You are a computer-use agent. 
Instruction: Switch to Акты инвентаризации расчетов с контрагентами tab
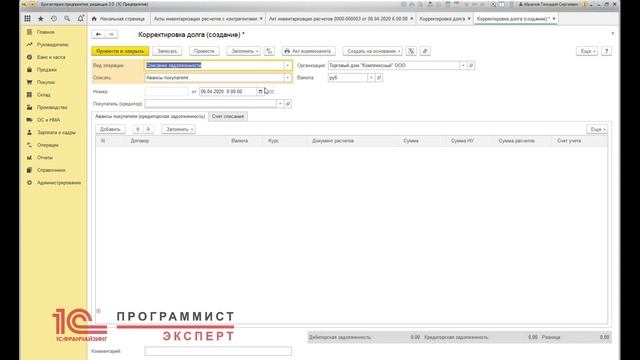tap(205, 19)
